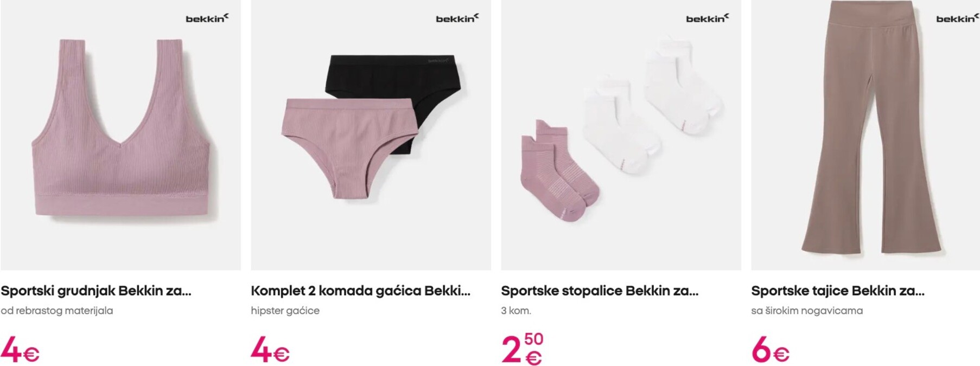
Task: Click the bekkin logo on the socks card
Action: (x=708, y=18)
